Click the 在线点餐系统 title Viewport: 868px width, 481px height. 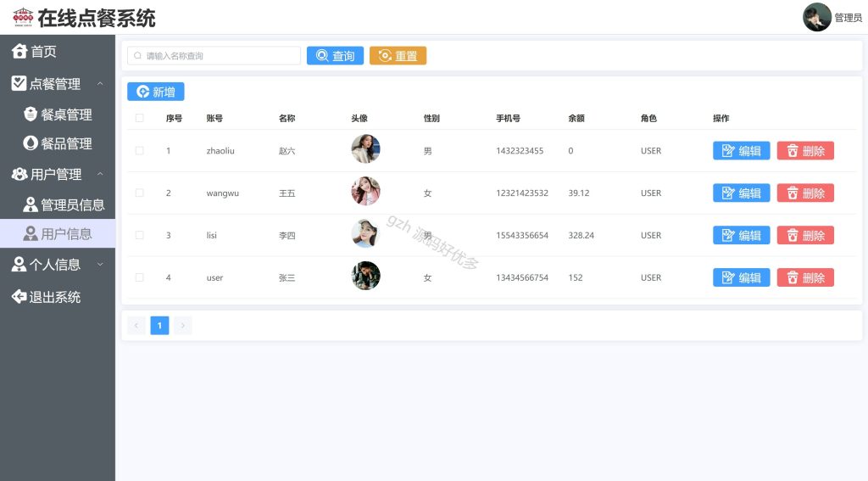point(97,19)
